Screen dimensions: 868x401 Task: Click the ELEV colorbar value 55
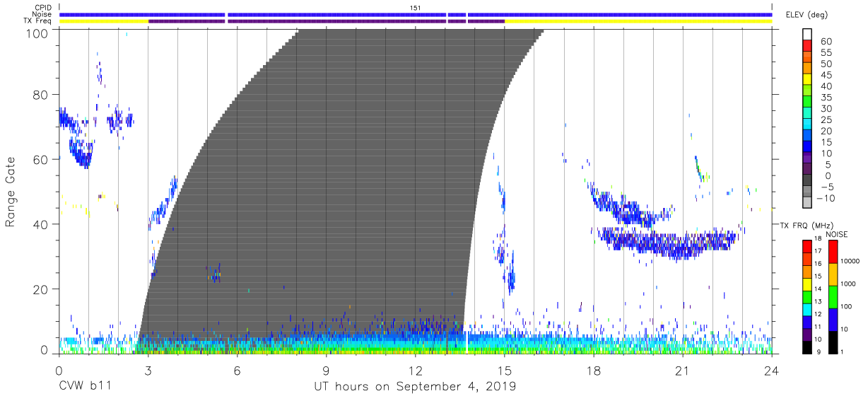[825, 53]
